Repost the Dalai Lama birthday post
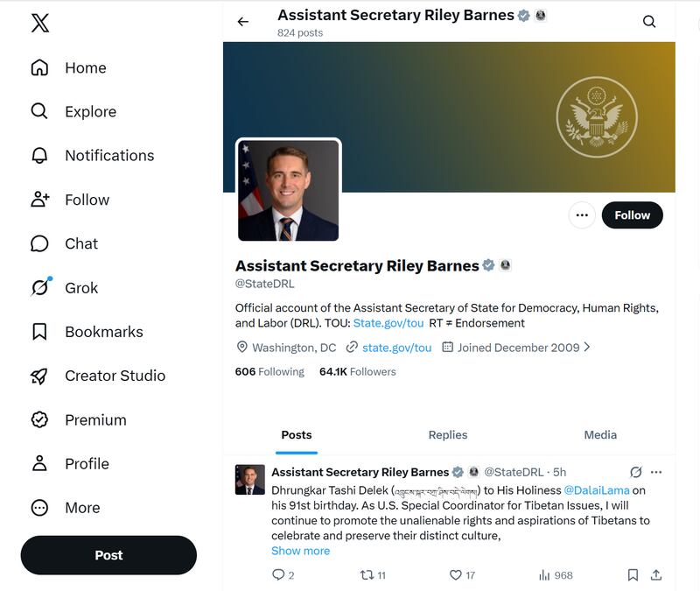The height and width of the screenshot is (591, 700). click(x=367, y=575)
